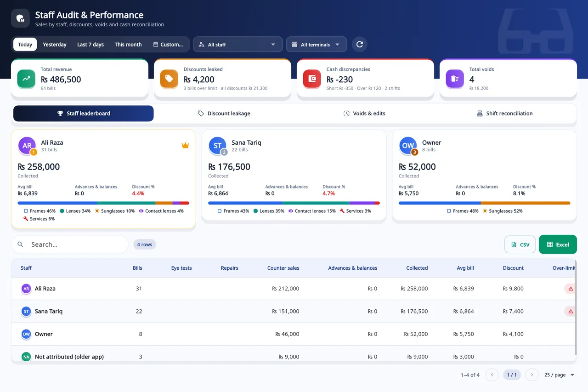Click the Total revenue trend icon

click(x=26, y=79)
